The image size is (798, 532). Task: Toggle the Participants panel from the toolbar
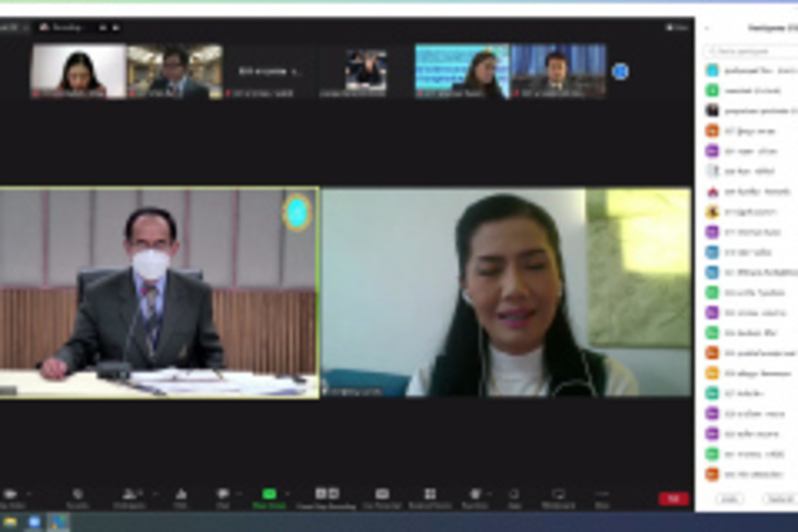pos(130,494)
